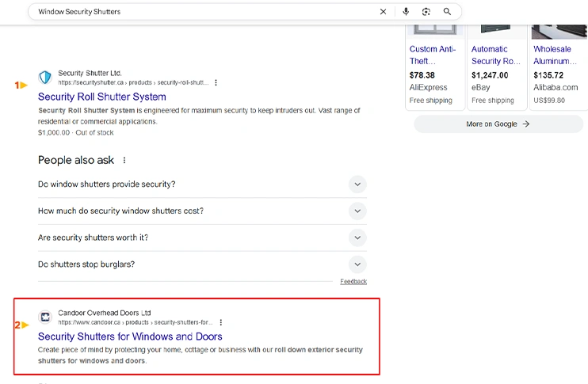Click the magnifying glass search icon
Image resolution: width=588 pixels, height=384 pixels.
click(447, 12)
